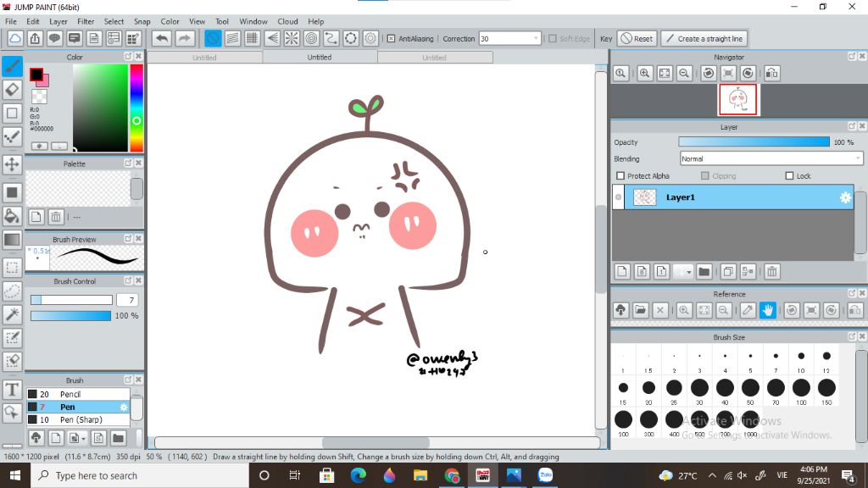Open the Correction value dropdown

point(536,39)
